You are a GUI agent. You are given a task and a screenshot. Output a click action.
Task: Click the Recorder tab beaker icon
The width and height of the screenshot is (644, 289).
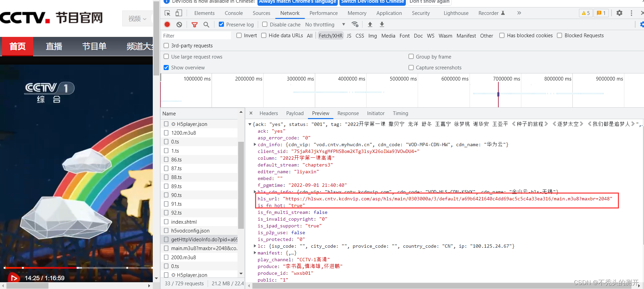click(503, 13)
